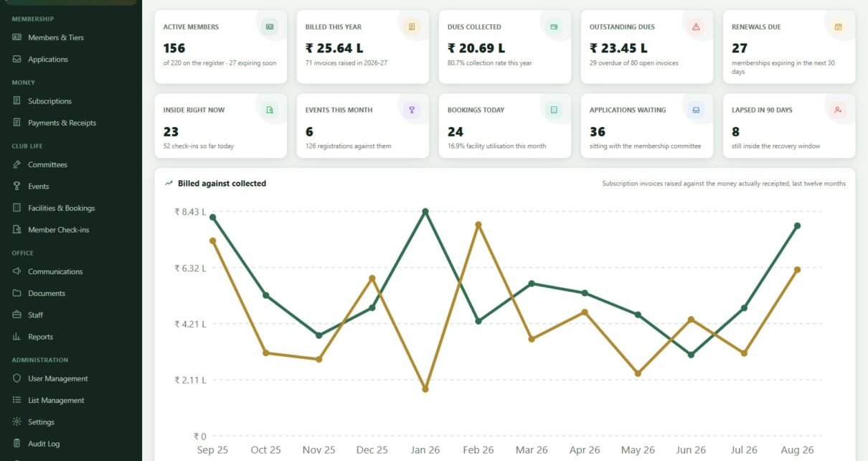Viewport: 868px width, 461px height.
Task: Click the Bookings Today card icon
Action: point(554,110)
